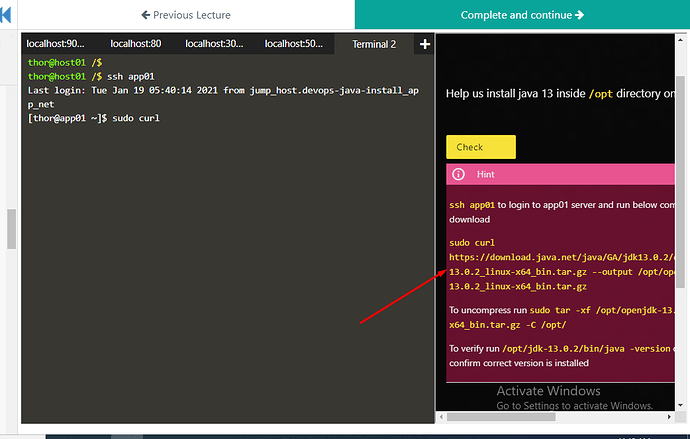This screenshot has height=439, width=690.
Task: Open the localhost:30... tab
Action: point(214,44)
